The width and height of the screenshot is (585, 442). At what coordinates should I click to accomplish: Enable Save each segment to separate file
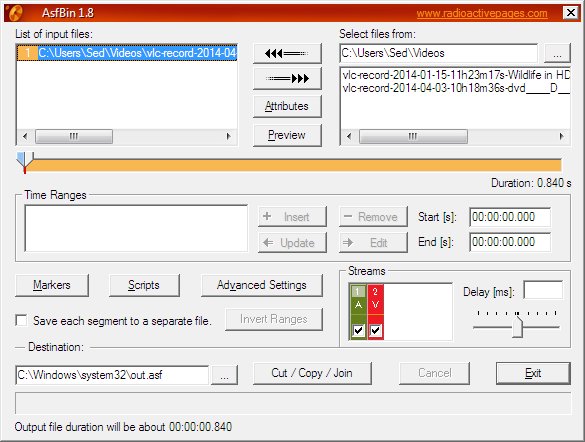pyautogui.click(x=21, y=320)
